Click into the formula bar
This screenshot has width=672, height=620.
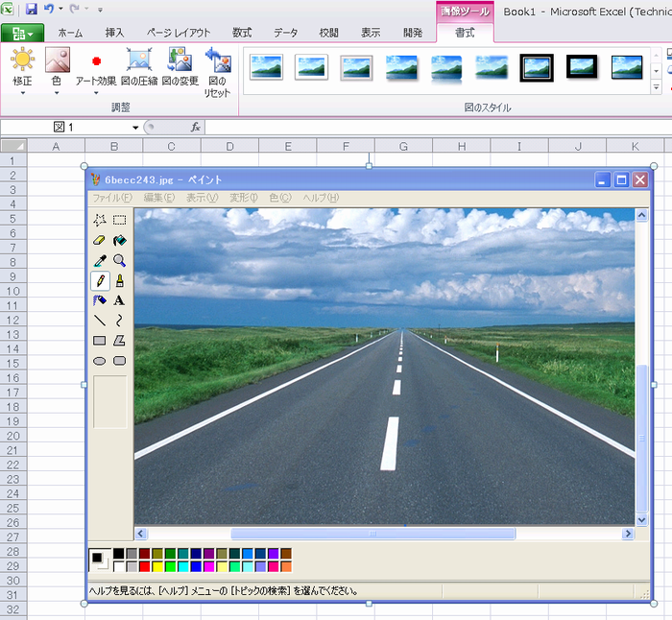(x=437, y=128)
